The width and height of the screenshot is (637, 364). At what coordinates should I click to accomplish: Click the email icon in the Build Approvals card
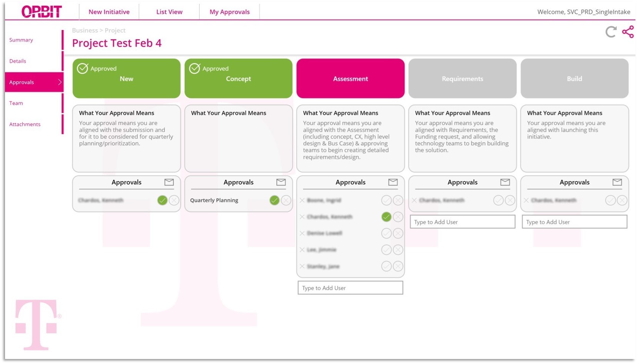tap(617, 182)
